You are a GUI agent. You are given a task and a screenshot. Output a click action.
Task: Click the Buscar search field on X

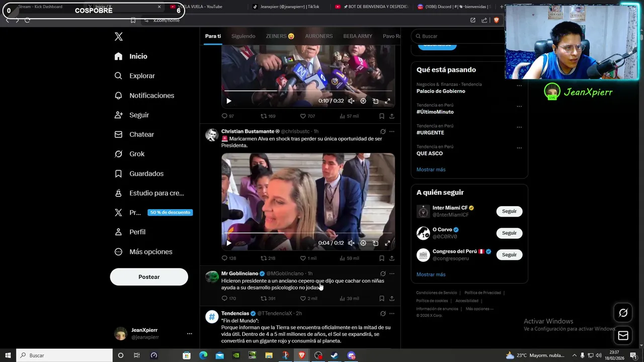point(458,36)
